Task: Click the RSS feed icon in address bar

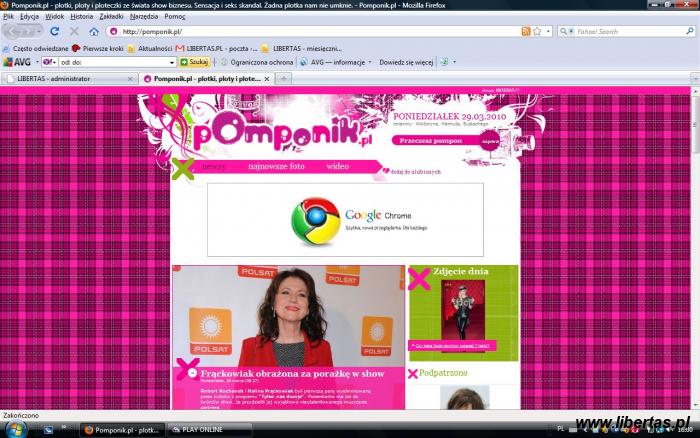Action: click(526, 31)
